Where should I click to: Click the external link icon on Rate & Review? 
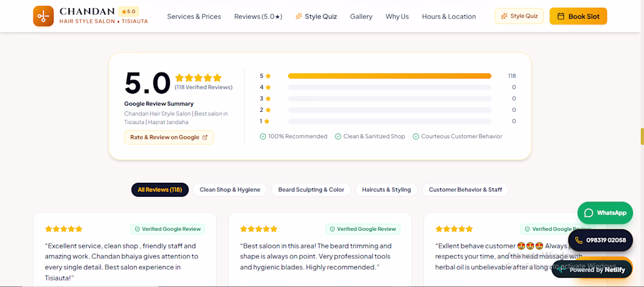[x=205, y=137]
